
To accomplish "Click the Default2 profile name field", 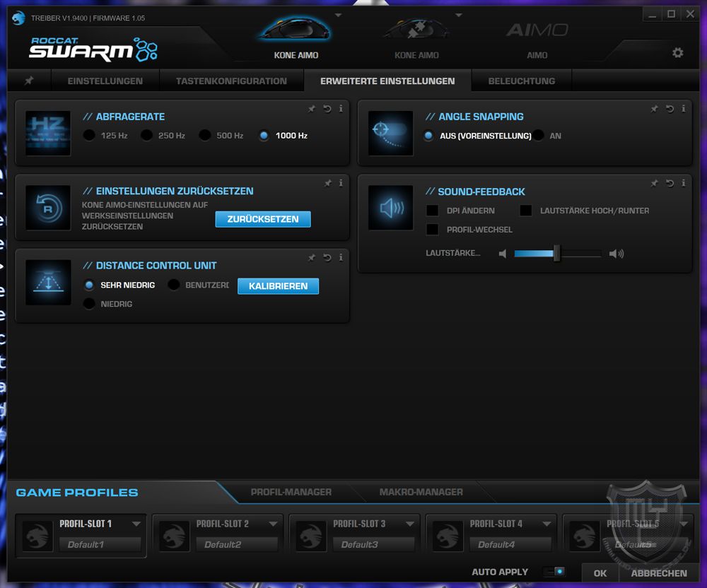I will 237,544.
